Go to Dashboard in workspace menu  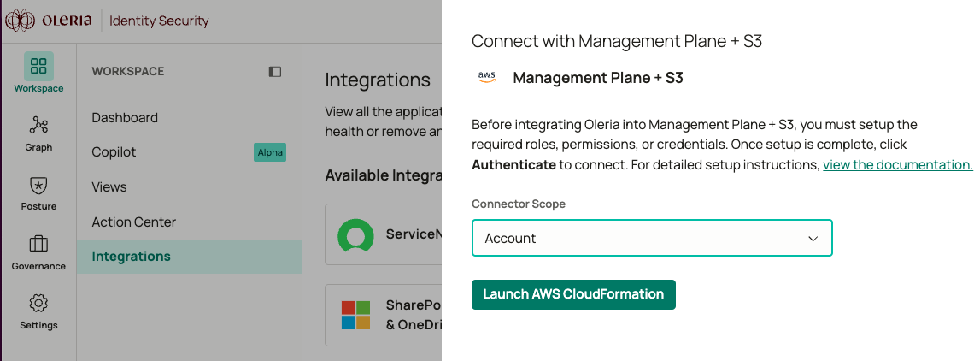[125, 118]
